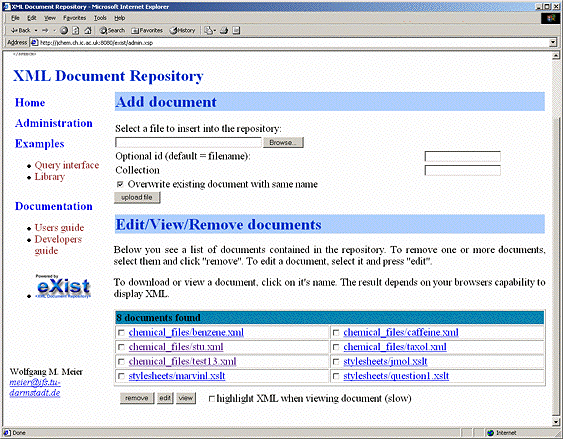Click the Windows logo throbber icon
563x439 pixels.
[x=550, y=18]
